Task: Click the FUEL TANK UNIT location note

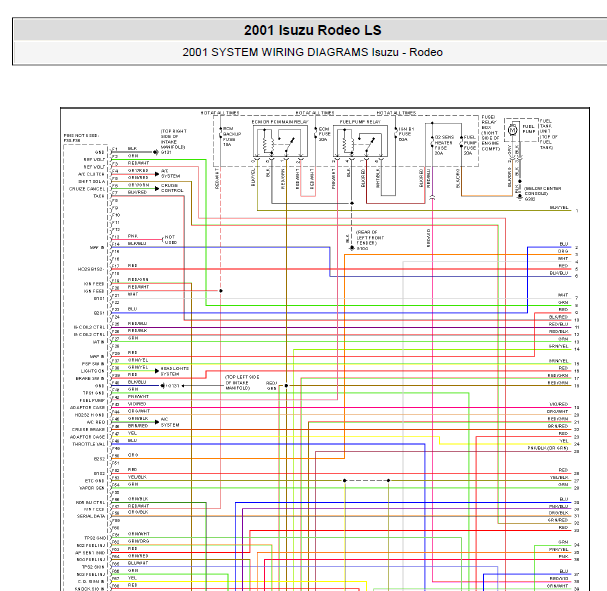Action: coord(549,134)
